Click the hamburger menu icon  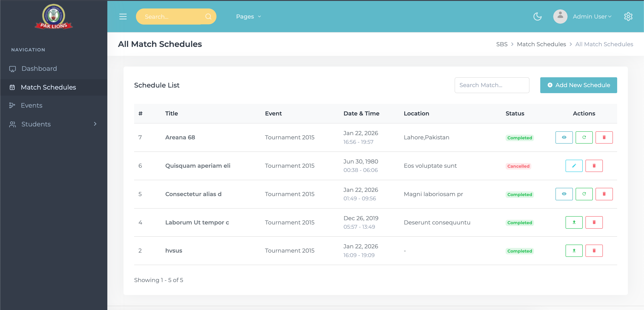pos(123,17)
